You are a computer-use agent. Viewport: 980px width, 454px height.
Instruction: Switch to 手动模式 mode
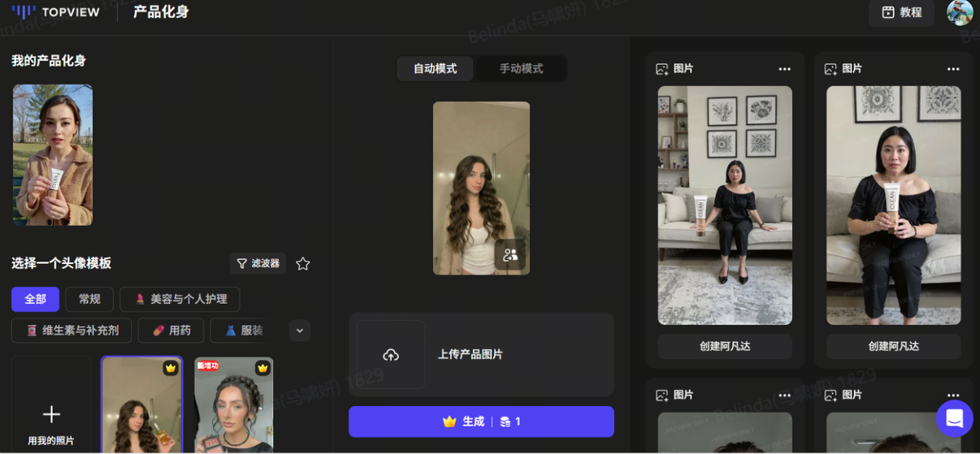pyautogui.click(x=521, y=69)
